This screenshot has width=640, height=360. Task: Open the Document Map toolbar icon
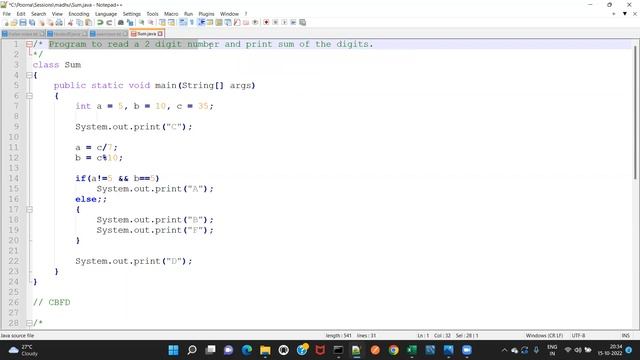(x=219, y=22)
